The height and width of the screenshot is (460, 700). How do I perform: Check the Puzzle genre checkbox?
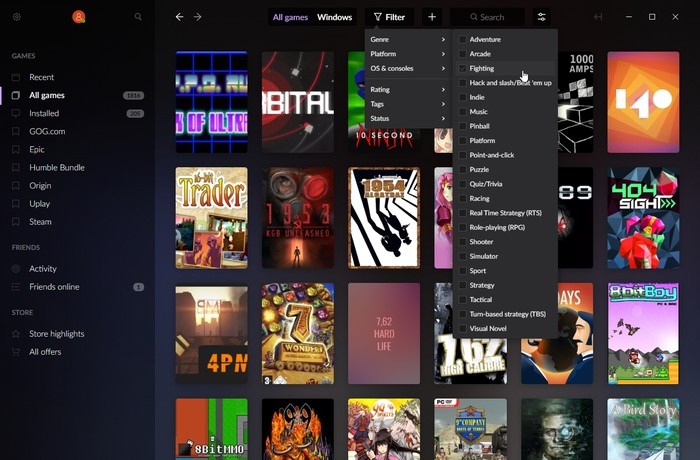point(462,170)
